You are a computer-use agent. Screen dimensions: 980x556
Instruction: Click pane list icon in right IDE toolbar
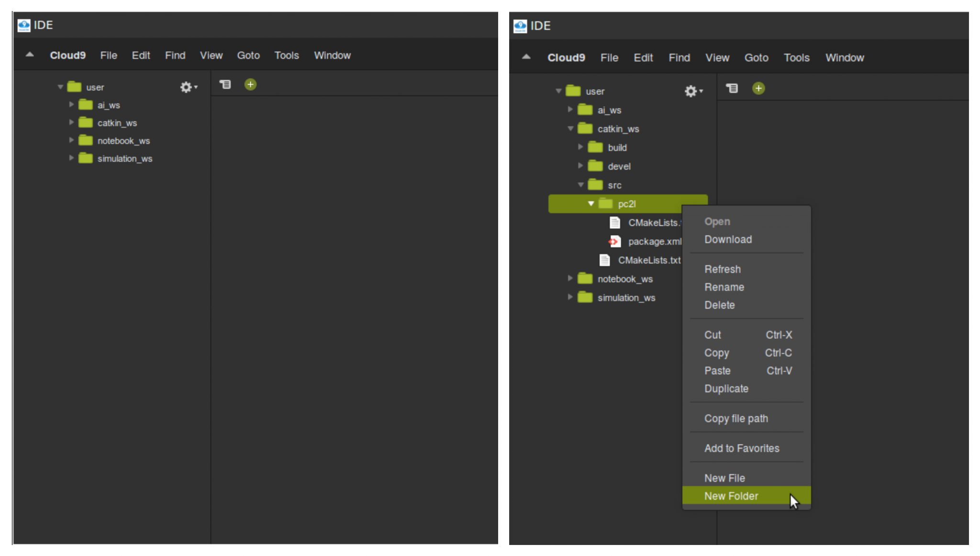click(x=732, y=89)
